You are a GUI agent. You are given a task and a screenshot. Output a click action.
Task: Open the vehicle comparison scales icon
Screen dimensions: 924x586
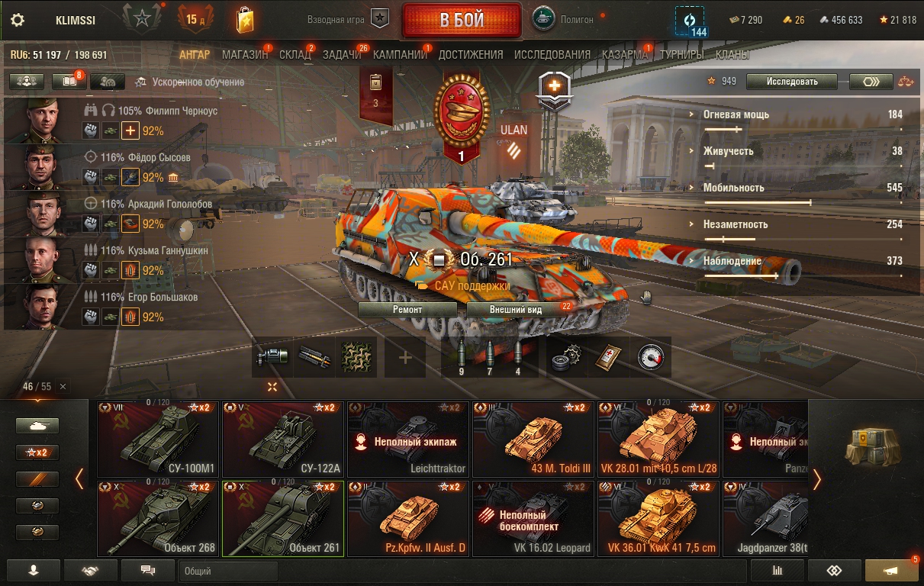906,81
